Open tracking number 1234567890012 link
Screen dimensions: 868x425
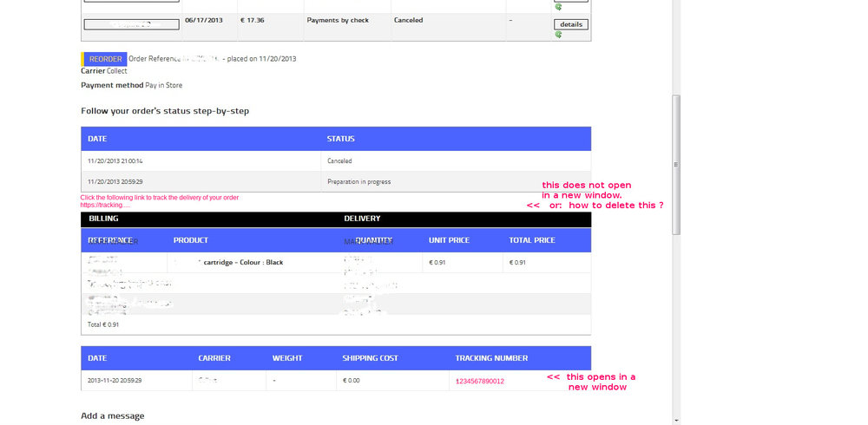point(479,382)
